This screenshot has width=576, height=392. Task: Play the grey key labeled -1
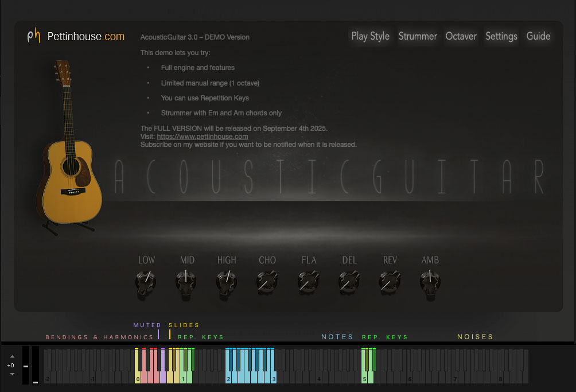(92, 377)
